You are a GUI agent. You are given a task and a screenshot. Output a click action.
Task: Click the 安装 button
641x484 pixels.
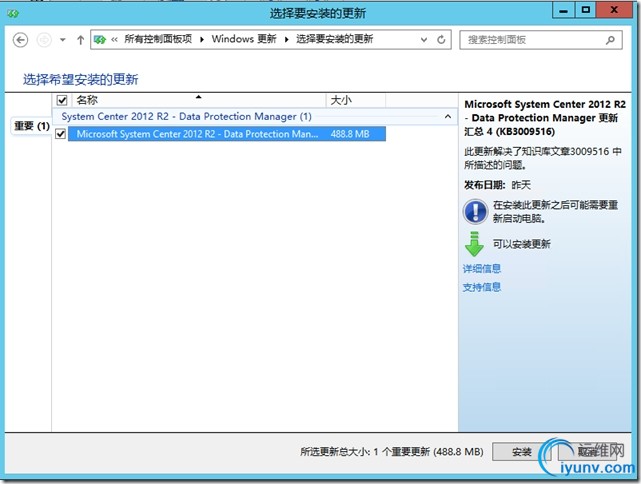521,452
